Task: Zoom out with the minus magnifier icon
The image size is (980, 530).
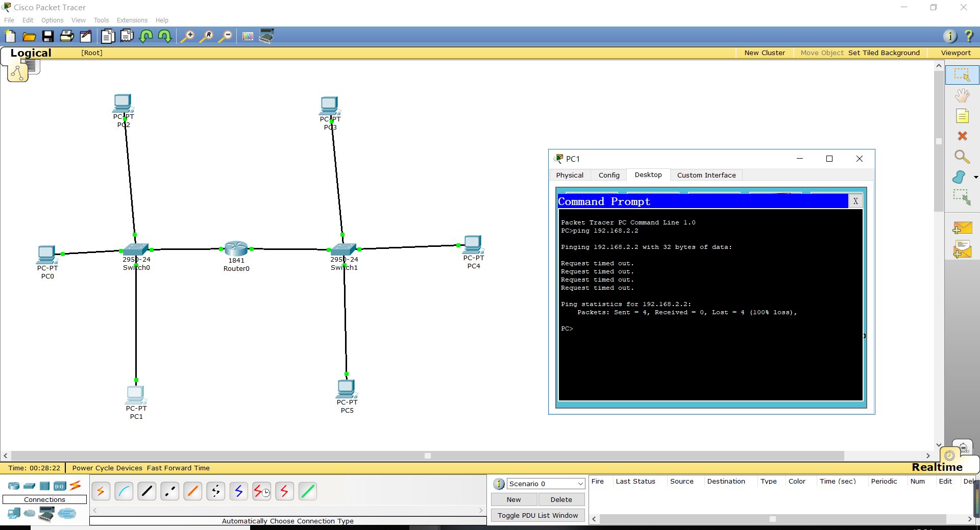Action: 225,36
